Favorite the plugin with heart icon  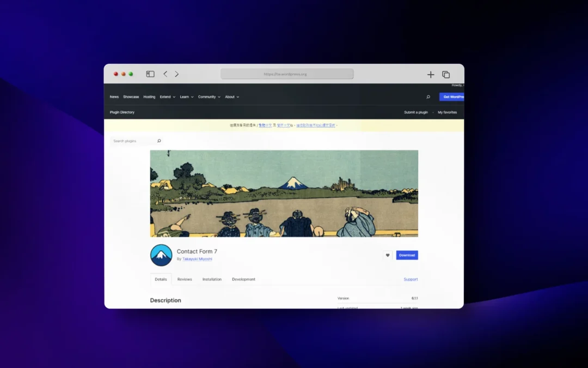(388, 255)
